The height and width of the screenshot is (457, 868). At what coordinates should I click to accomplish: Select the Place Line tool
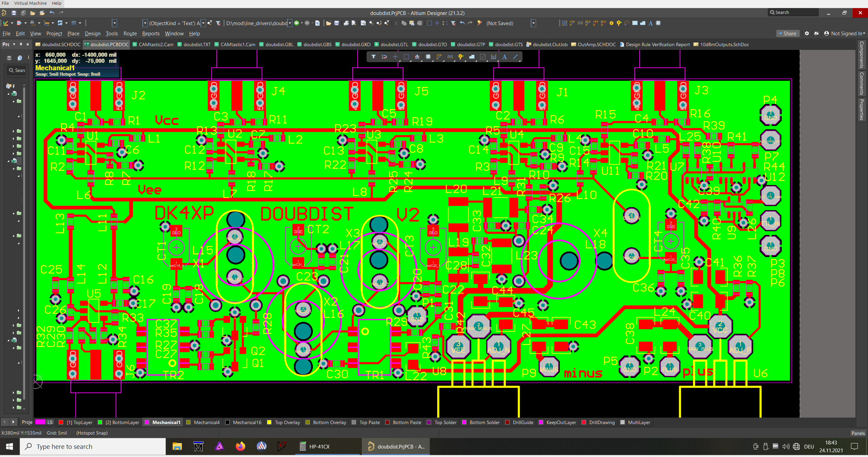click(515, 57)
